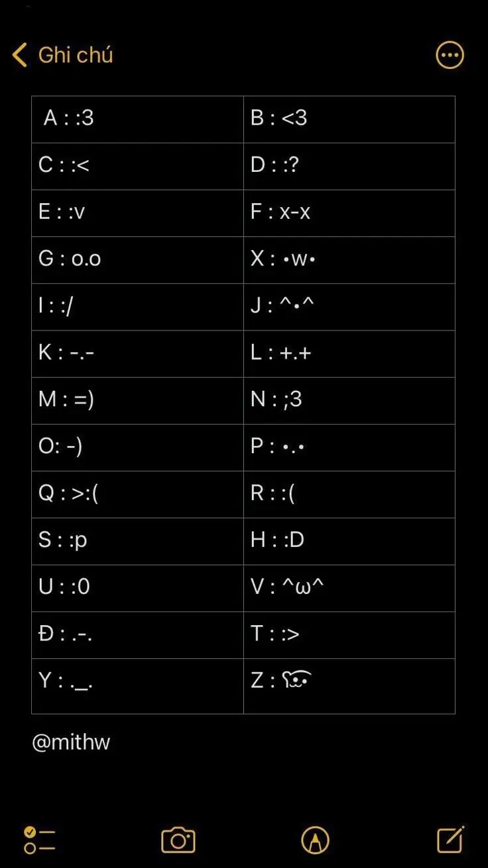Select table cell 'B : <3'

pos(349,119)
